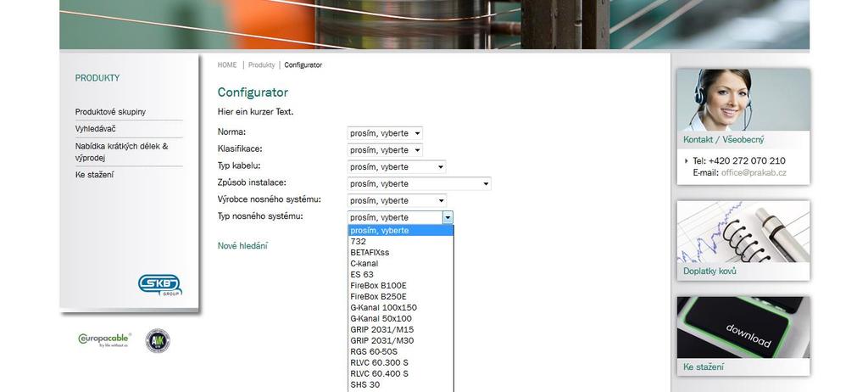Image resolution: width=868 pixels, height=392 pixels.
Task: Click Nové hledání link
Action: coord(242,245)
